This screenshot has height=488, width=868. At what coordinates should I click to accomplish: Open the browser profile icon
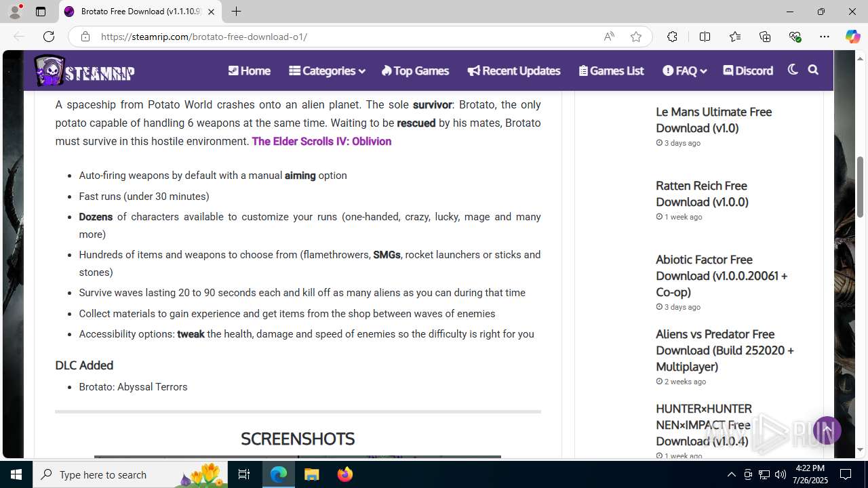tap(15, 12)
